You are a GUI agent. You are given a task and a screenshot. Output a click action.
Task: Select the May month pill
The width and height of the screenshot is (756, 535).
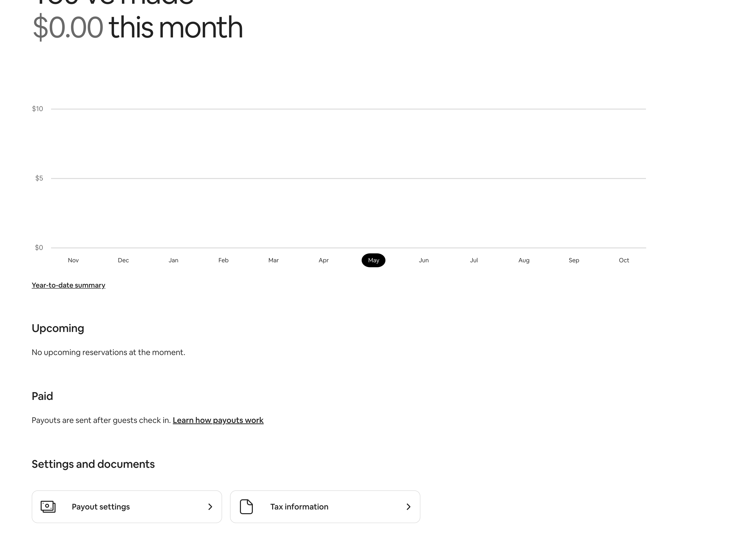click(374, 260)
